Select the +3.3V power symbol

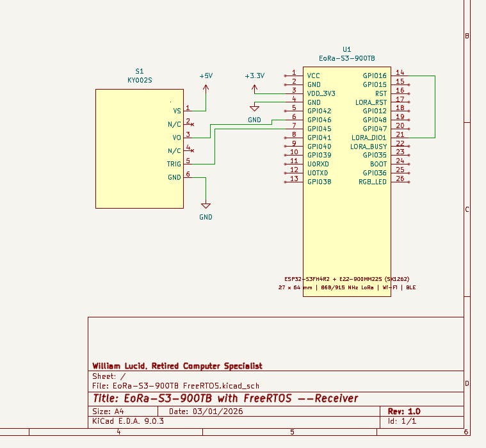[254, 82]
